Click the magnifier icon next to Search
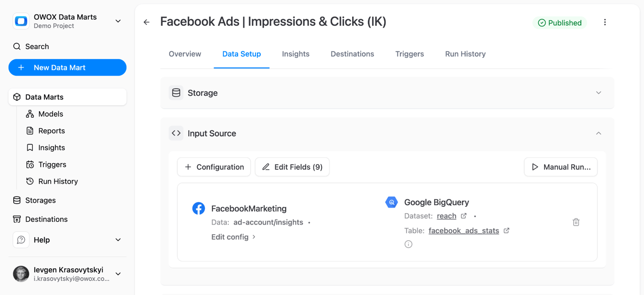644x295 pixels. [17, 46]
